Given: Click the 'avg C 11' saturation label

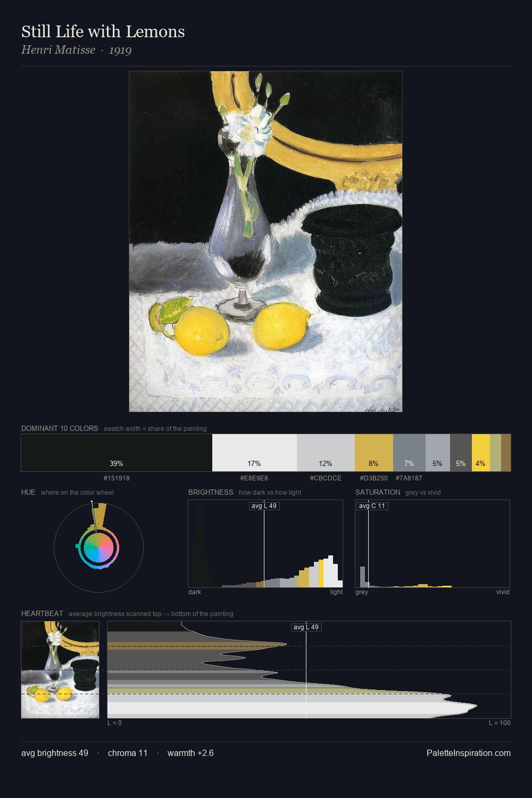Looking at the screenshot, I should pos(372,506).
